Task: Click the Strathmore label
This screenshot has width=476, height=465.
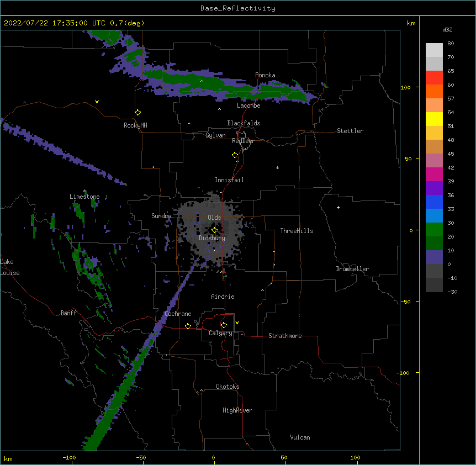Action: (285, 336)
